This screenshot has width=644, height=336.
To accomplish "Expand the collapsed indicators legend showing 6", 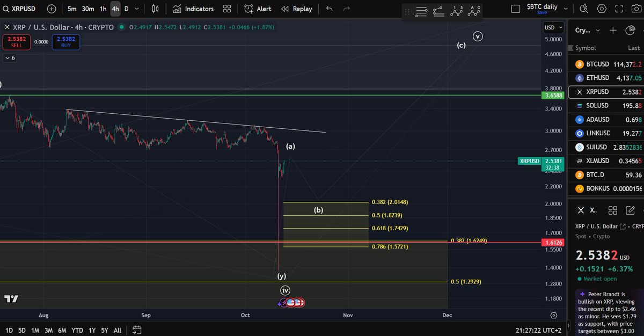I will 10,57.
